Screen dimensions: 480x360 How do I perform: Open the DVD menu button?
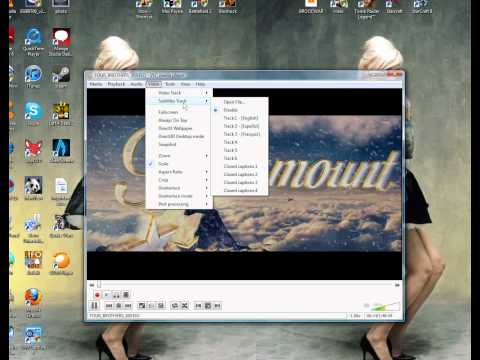[x=208, y=306]
